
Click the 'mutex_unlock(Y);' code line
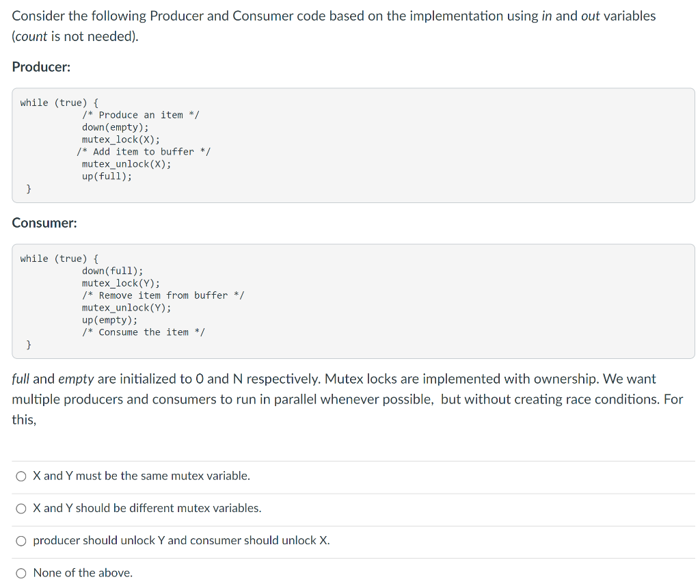[126, 308]
